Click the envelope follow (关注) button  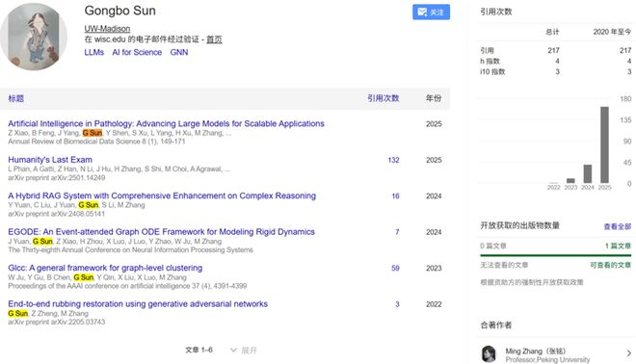click(431, 13)
